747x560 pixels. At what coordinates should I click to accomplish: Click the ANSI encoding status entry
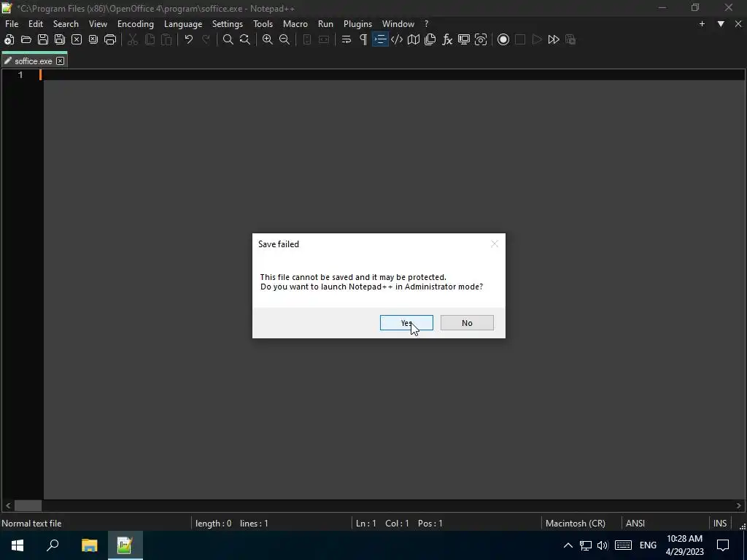tap(635, 524)
